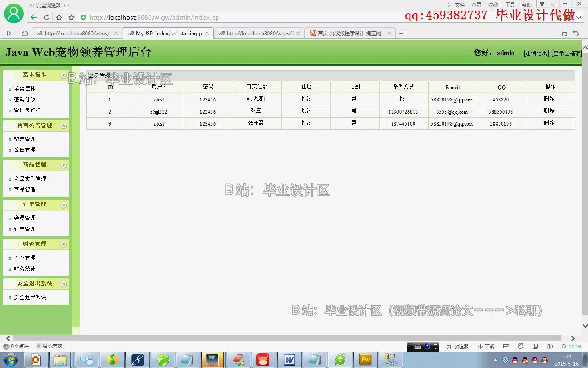Switch to the first localhost wlgw tab
The image size is (588, 368).
point(77,33)
